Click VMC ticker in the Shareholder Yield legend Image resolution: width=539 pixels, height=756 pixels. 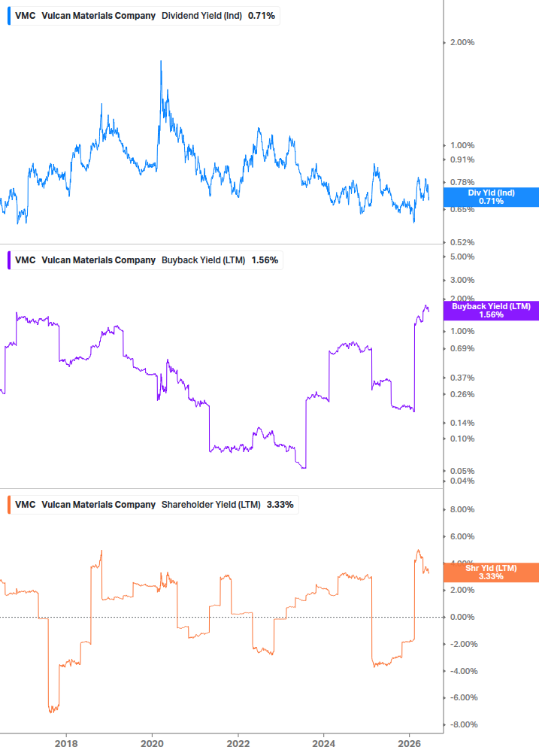[25, 505]
